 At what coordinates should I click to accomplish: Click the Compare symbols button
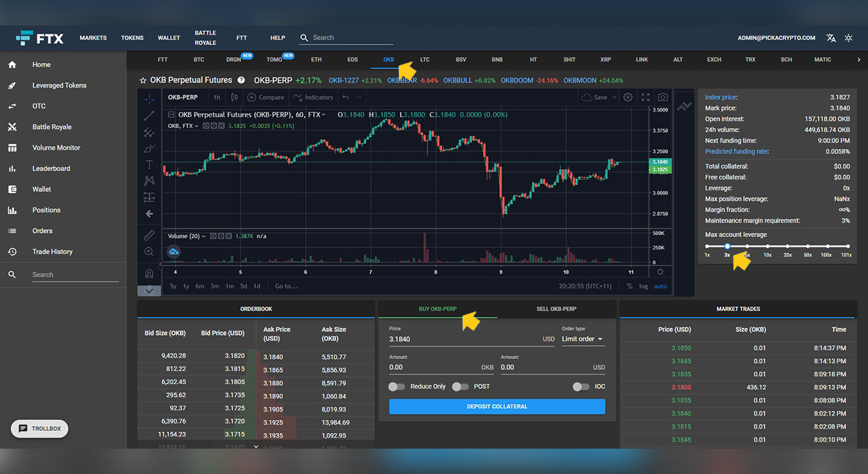[266, 97]
